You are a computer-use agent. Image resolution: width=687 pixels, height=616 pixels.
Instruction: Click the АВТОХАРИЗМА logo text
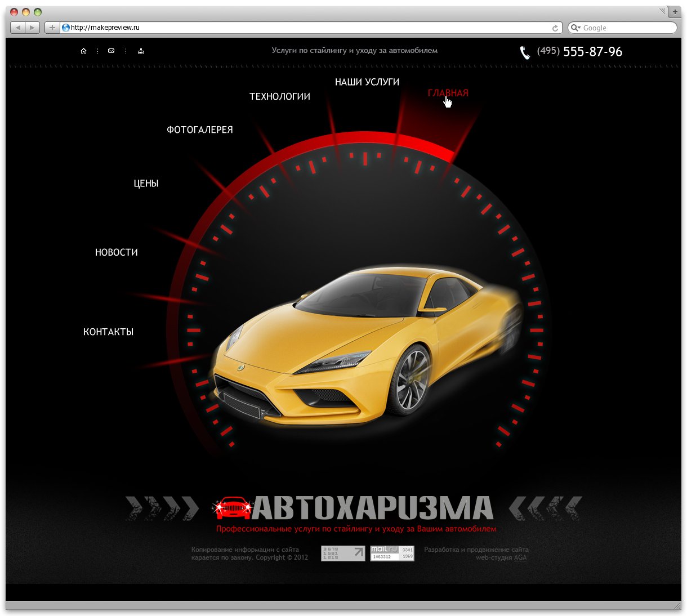coord(372,508)
